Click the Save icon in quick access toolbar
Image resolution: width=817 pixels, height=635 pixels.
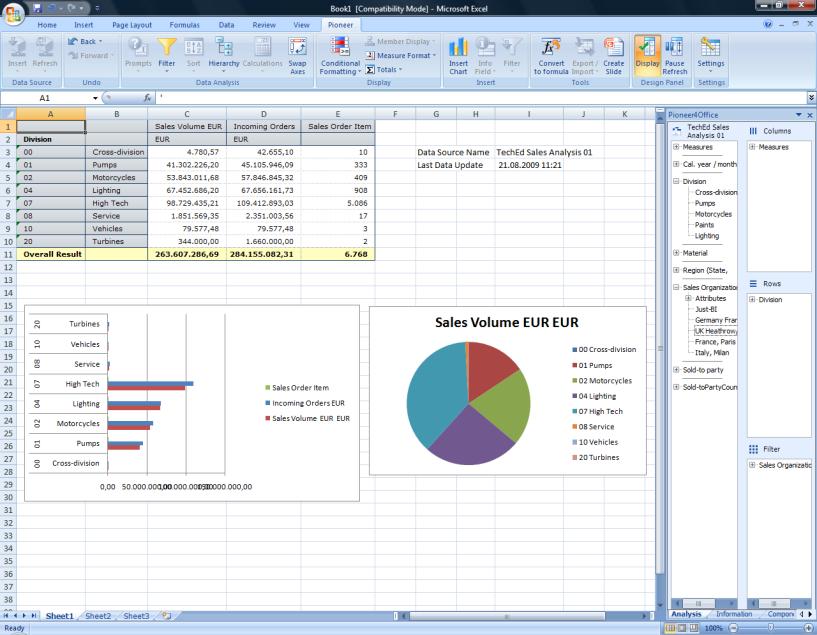(x=37, y=8)
